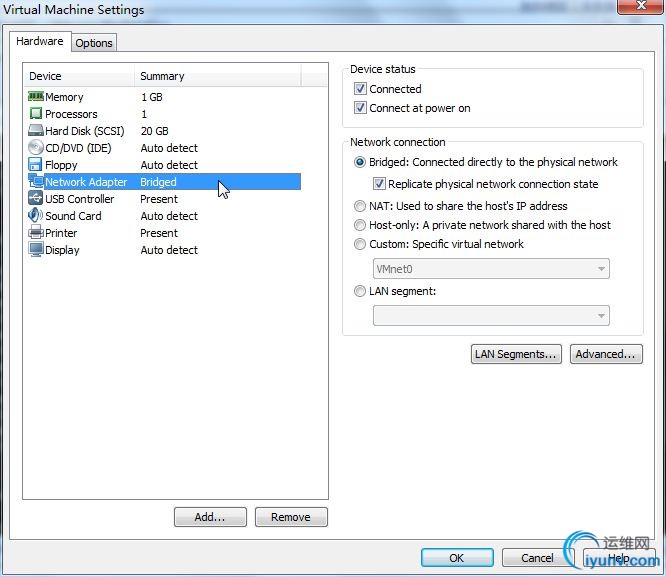Click the Memory device icon

pyautogui.click(x=36, y=96)
